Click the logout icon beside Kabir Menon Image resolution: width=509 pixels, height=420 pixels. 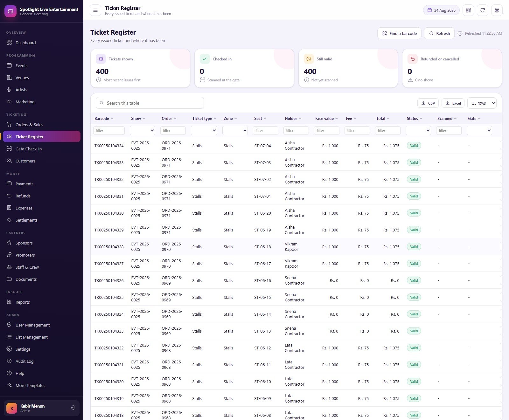(73, 408)
